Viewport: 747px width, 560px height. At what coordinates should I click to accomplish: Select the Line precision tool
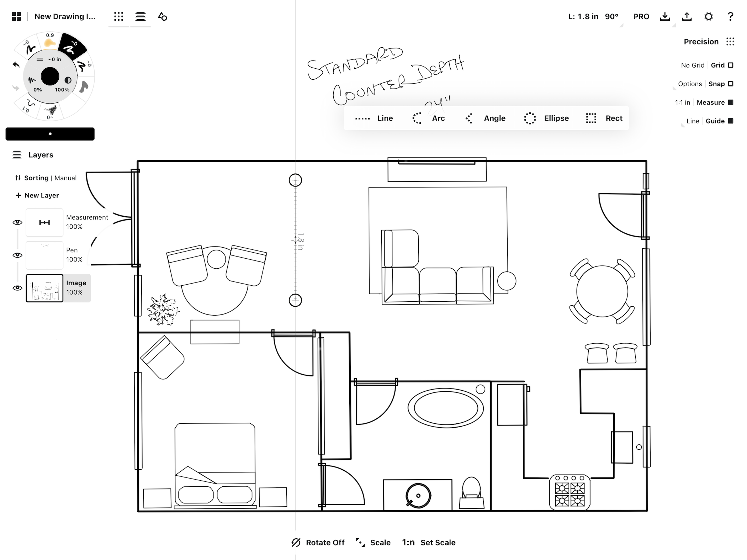coord(374,118)
